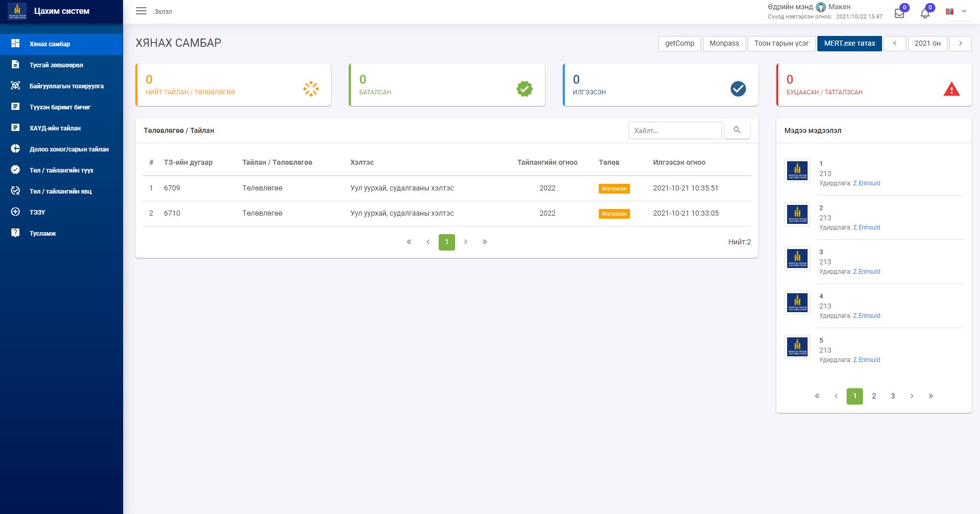
Task: Select Тусламж in the sidebar
Action: coord(43,234)
